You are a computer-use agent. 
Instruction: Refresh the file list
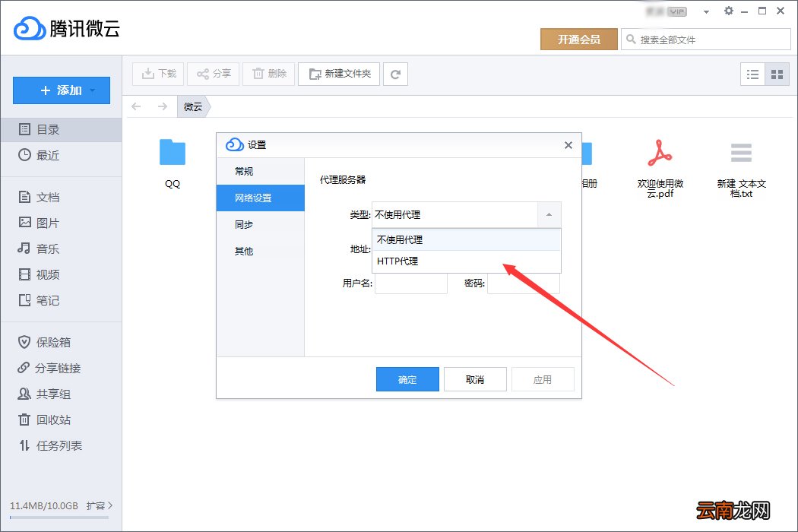pyautogui.click(x=395, y=74)
